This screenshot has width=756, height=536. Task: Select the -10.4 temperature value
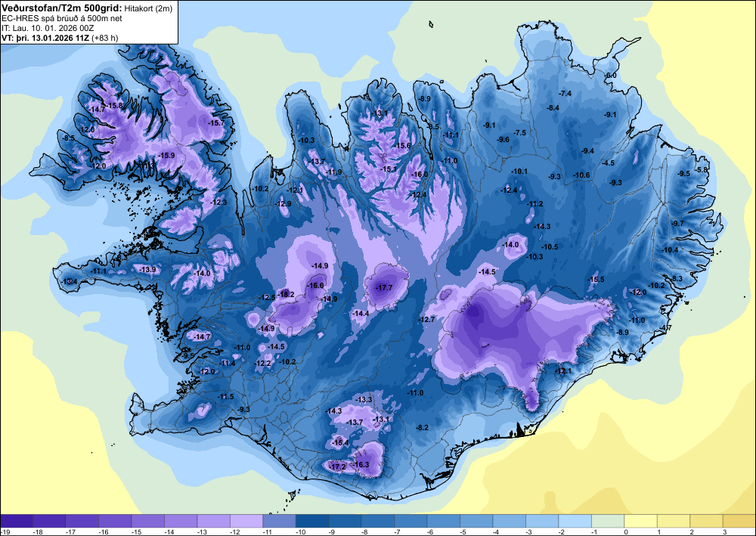670,249
